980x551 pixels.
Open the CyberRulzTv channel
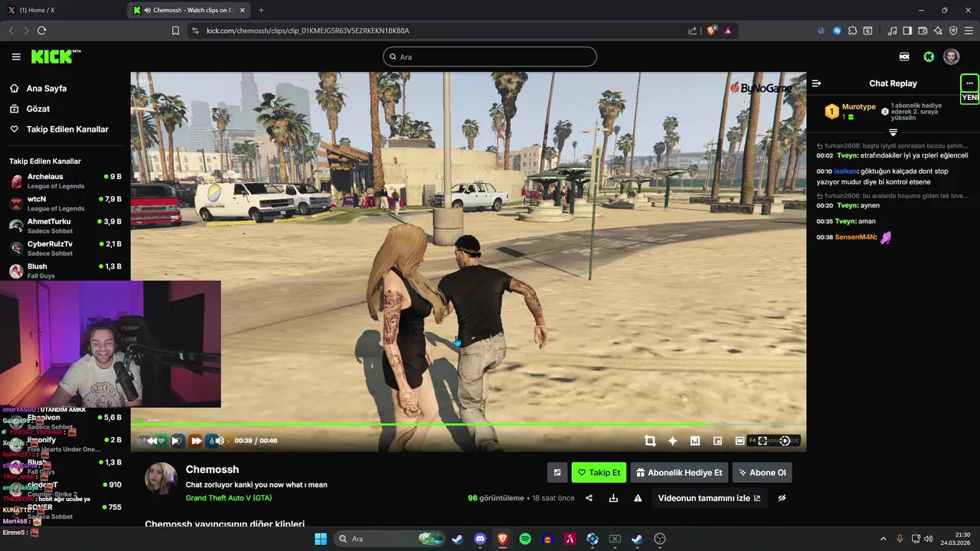pyautogui.click(x=65, y=248)
